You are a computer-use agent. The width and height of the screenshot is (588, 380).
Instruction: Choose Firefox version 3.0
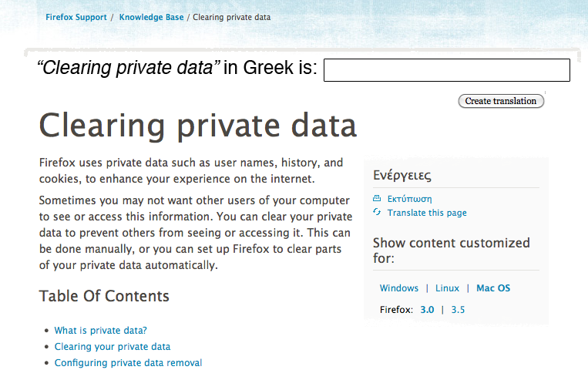pos(427,310)
